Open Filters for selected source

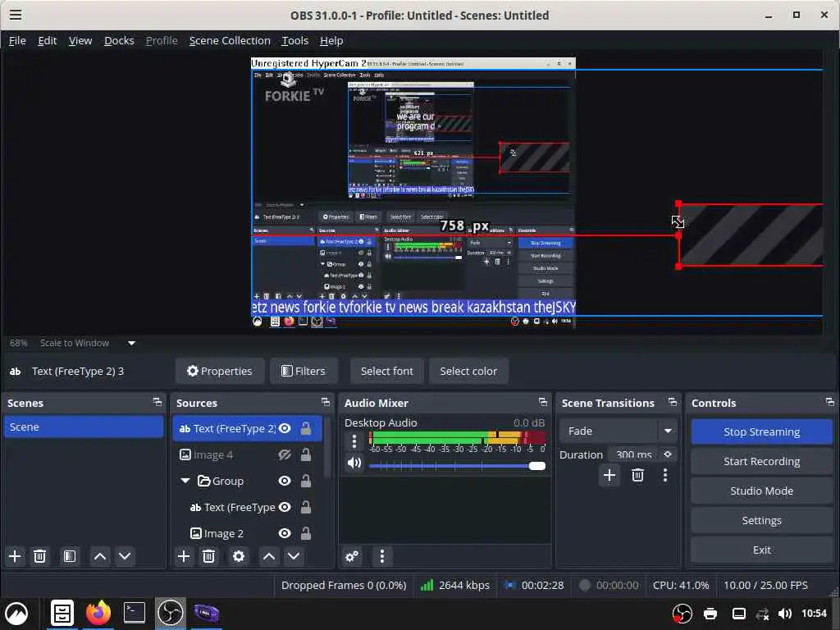[304, 371]
